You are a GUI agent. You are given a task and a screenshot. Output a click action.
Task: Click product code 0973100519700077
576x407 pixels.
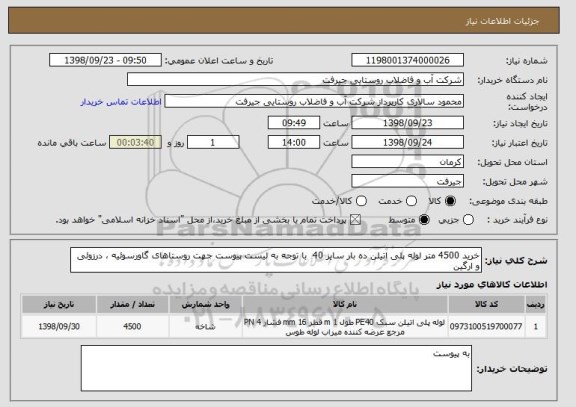pyautogui.click(x=486, y=326)
